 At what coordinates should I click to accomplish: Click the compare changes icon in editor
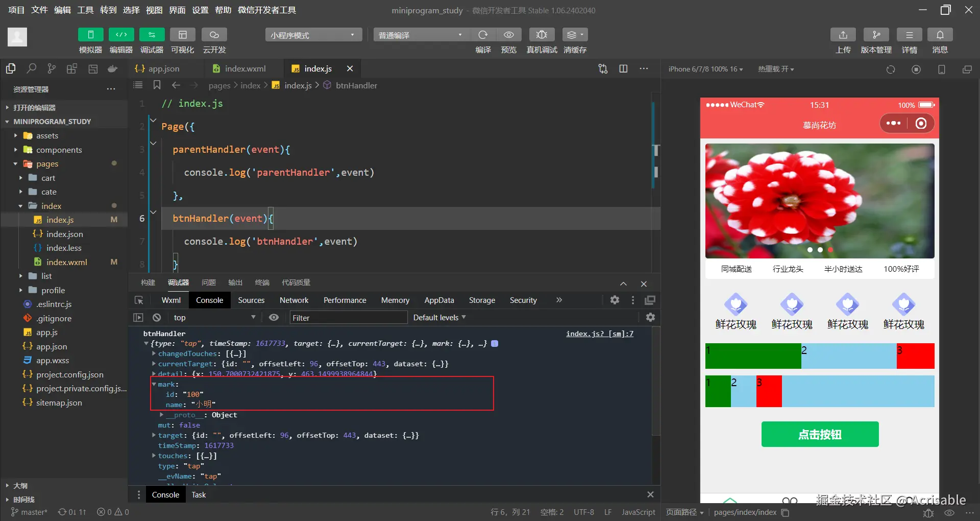(603, 68)
